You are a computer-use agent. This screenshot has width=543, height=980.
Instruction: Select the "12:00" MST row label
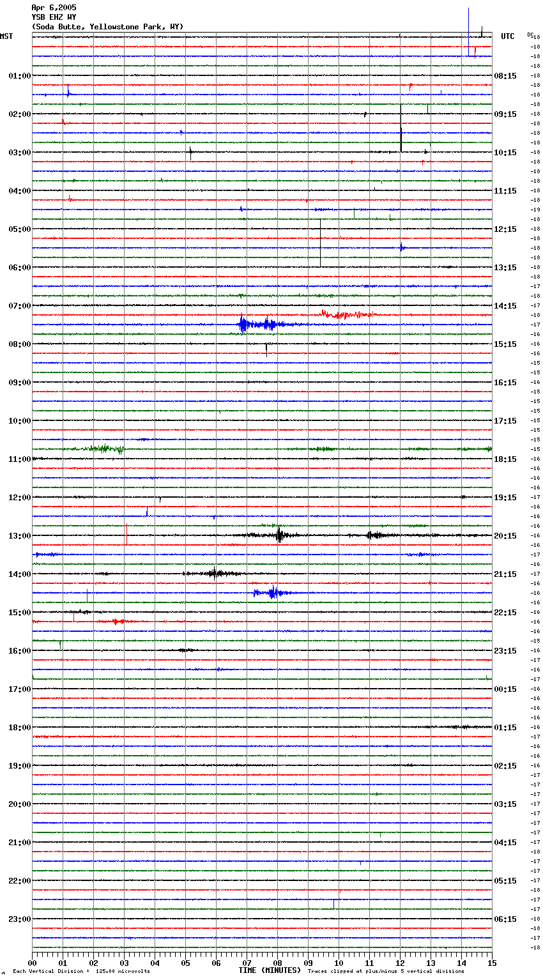coord(20,498)
